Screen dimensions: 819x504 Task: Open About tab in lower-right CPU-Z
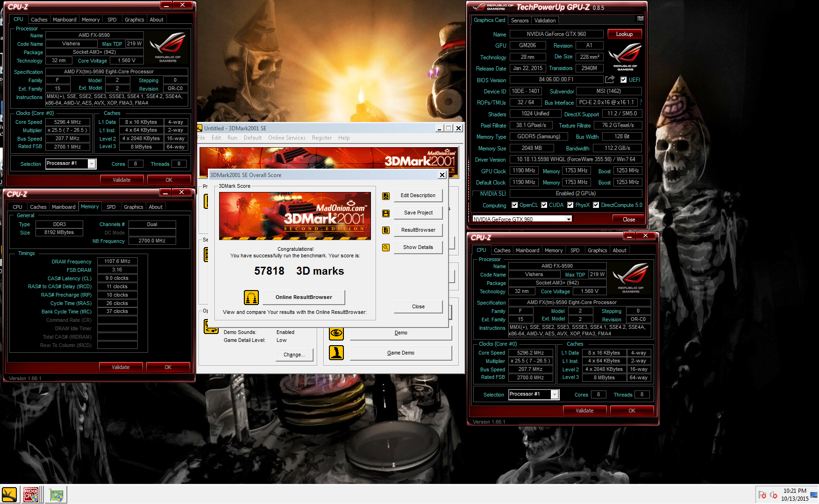point(620,250)
